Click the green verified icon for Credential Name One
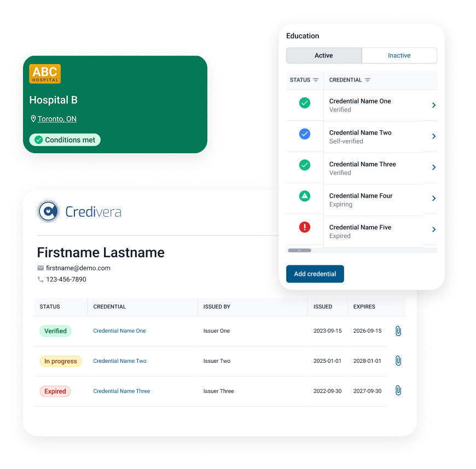Screen dimensions: 476x469 (304, 102)
